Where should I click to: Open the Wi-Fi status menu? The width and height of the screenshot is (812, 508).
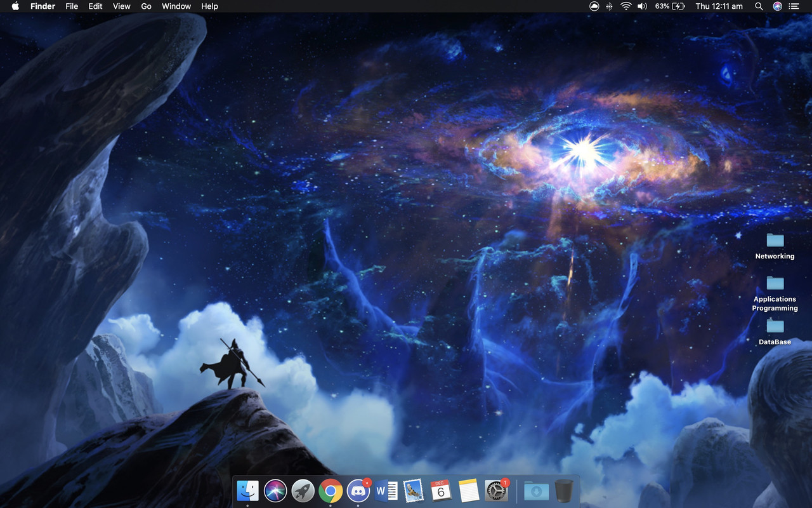[x=625, y=6]
